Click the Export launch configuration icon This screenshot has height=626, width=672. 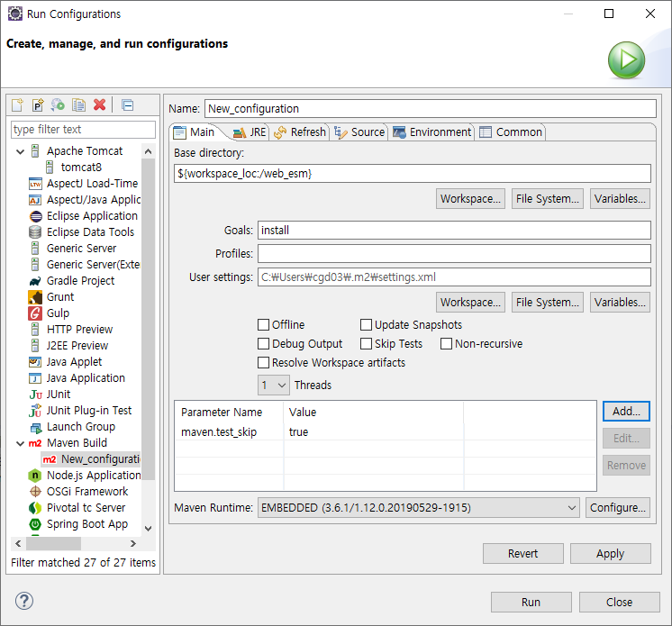[x=58, y=105]
